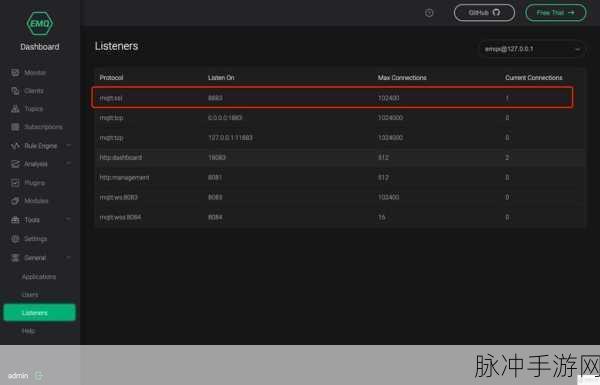Select the http:management protocol cell
Viewport: 600px width, 385px height.
(x=124, y=178)
